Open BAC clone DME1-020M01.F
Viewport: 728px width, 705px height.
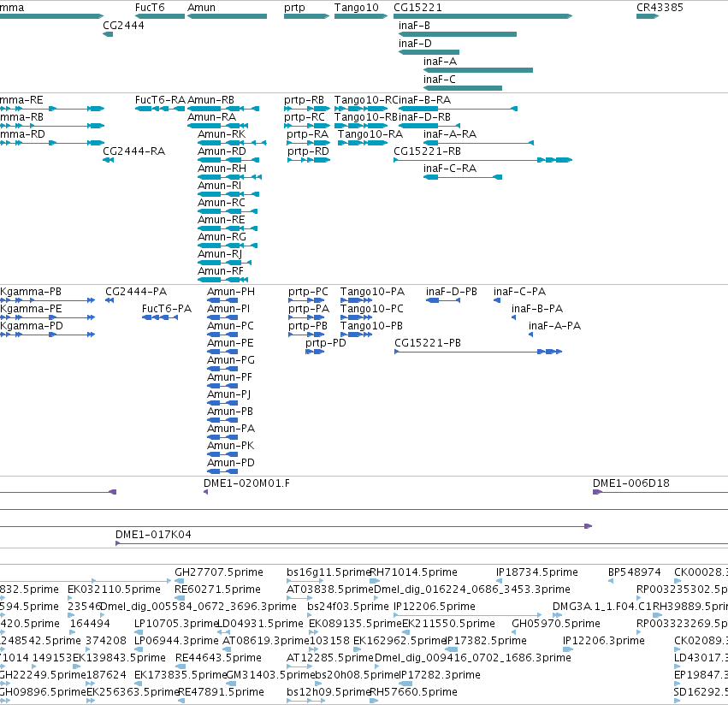coord(205,492)
